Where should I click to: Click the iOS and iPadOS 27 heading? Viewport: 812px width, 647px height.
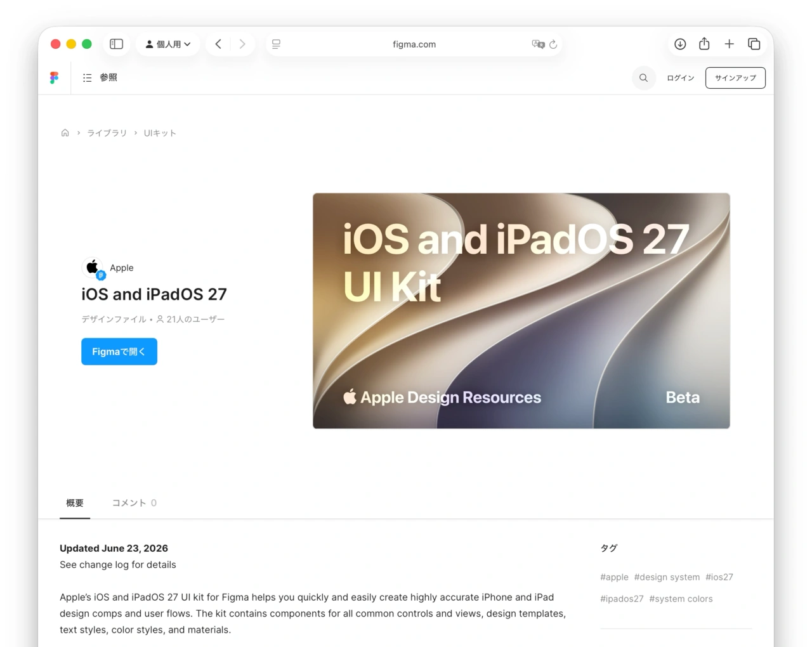(x=154, y=294)
